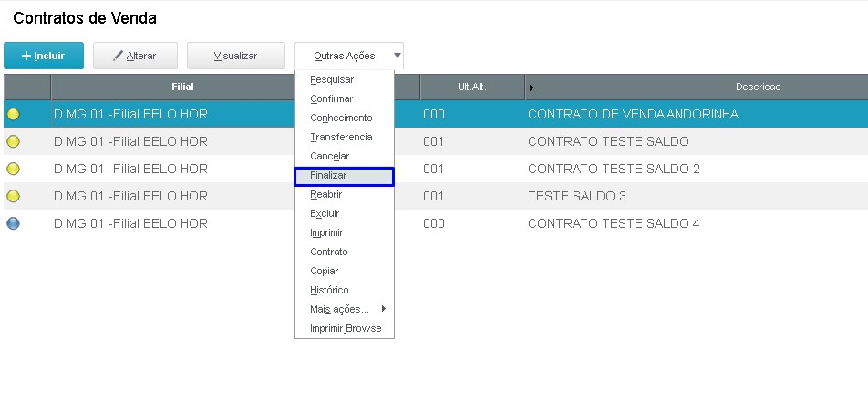The width and height of the screenshot is (868, 411).
Task: Select CONTRATO TESTE SALDO 4 description
Action: [x=614, y=223]
